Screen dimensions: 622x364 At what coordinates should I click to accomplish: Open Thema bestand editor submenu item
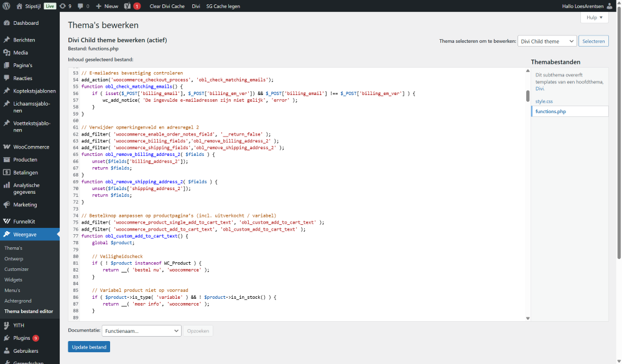pyautogui.click(x=29, y=311)
